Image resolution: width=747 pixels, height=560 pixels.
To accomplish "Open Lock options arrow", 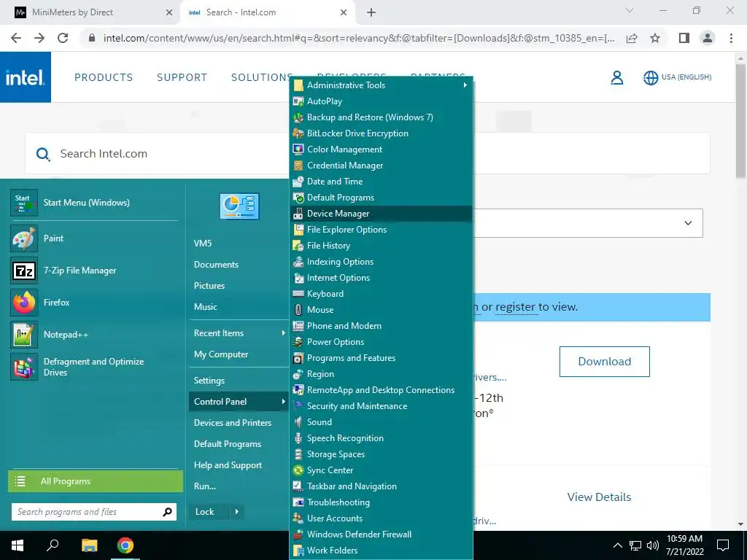I will [237, 512].
